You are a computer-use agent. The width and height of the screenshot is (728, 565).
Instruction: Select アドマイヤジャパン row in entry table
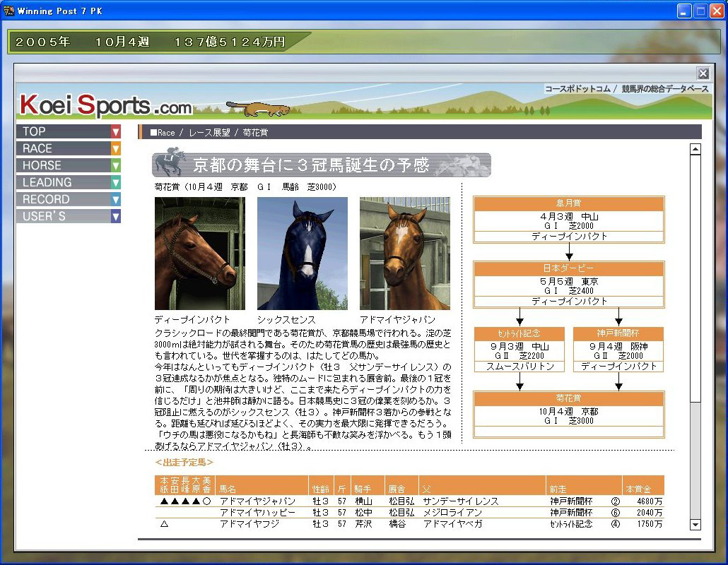pos(409,501)
